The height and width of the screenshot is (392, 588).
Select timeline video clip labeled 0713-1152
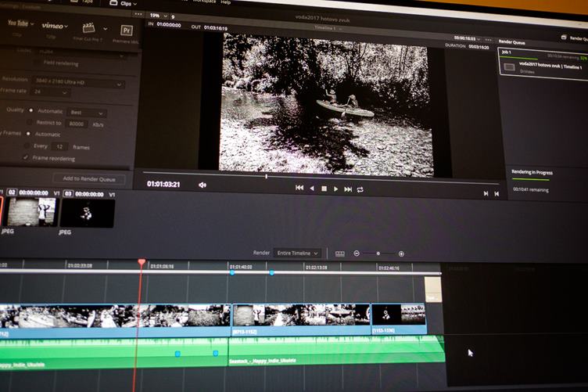pyautogui.click(x=302, y=319)
